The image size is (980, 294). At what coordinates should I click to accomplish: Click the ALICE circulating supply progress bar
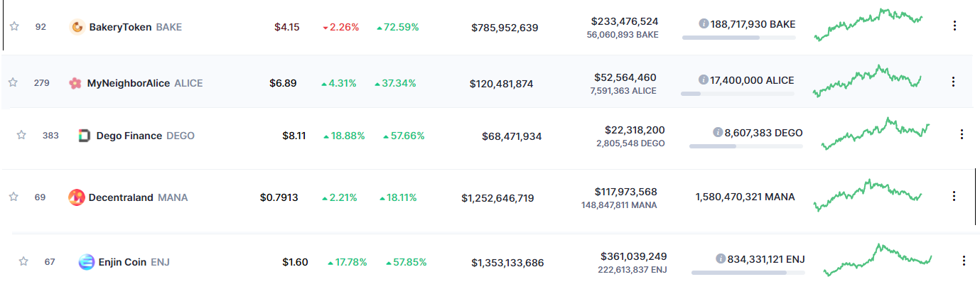(x=737, y=94)
